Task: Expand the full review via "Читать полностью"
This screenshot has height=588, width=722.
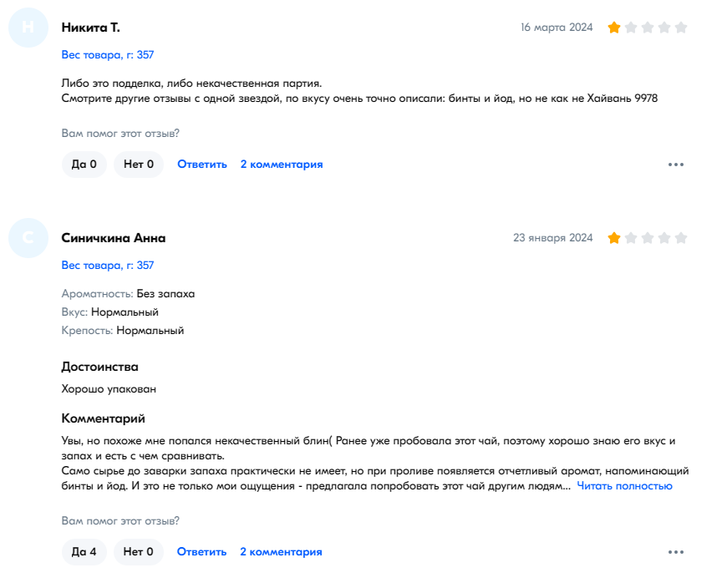Action: tap(624, 486)
